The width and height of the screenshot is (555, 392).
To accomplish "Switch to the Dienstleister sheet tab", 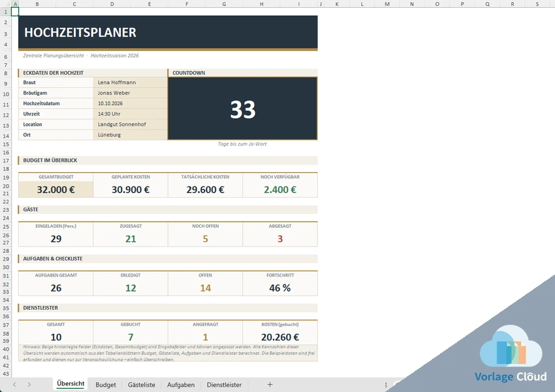I will [x=224, y=385].
